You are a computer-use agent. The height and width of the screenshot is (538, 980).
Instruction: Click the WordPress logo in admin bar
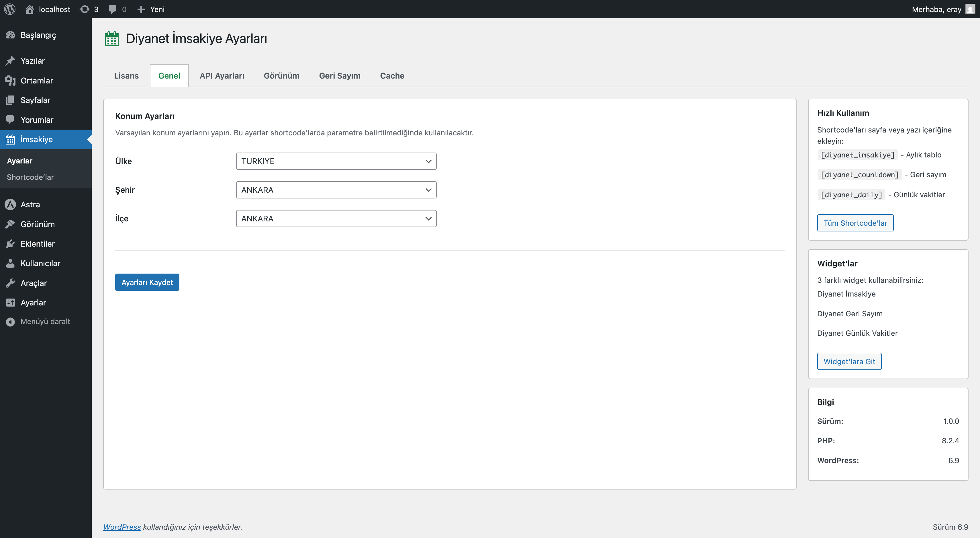point(10,9)
